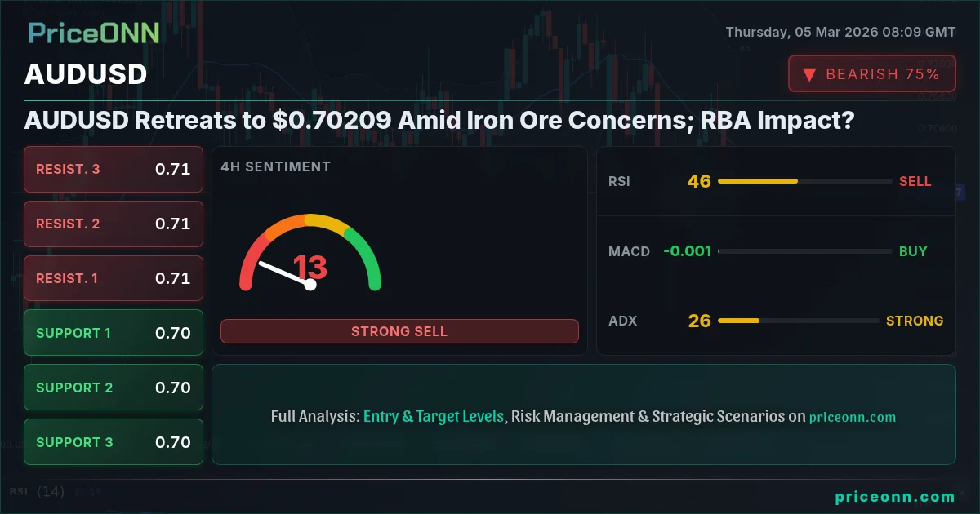980x514 pixels.
Task: Open the Entry & Target Levels link
Action: 434,416
